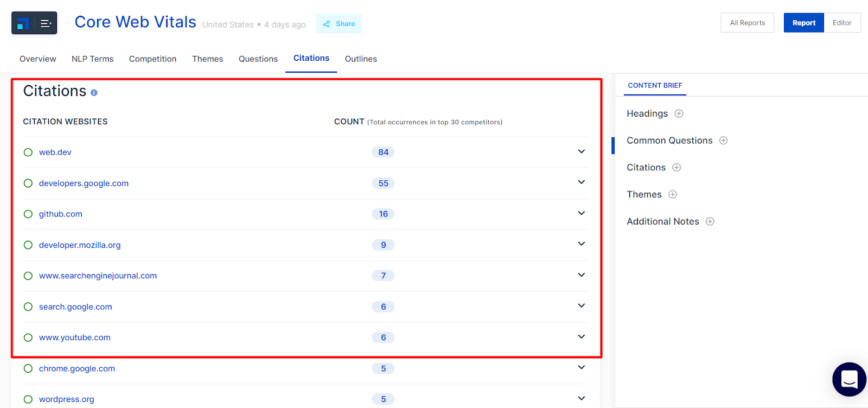
Task: Open the chat support bubble
Action: (849, 379)
